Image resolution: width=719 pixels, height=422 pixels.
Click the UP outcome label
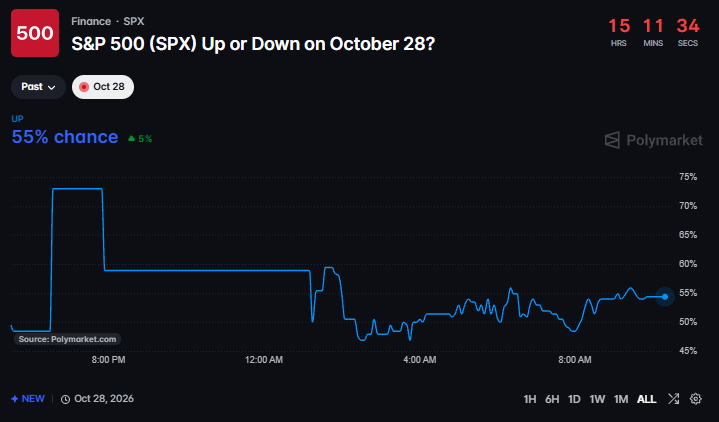(17, 119)
